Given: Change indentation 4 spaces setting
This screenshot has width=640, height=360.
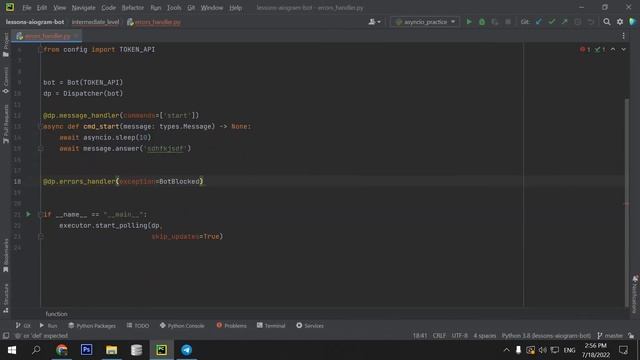Looking at the screenshot, I should [484, 336].
